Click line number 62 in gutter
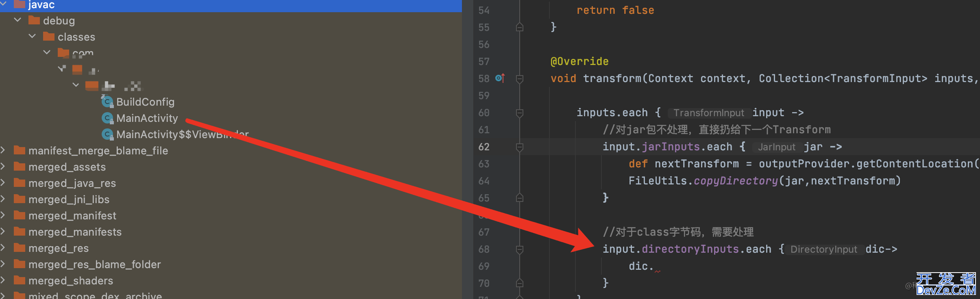This screenshot has width=980, height=299. pyautogui.click(x=484, y=147)
